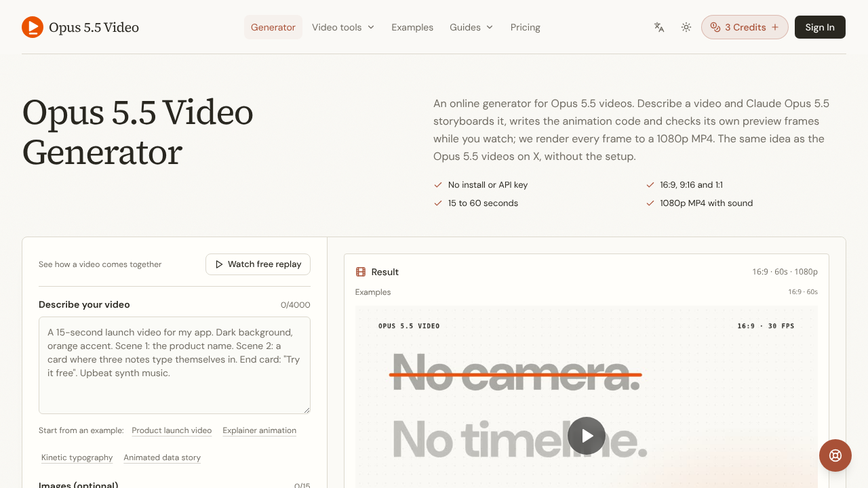Click the 'Opus 5.5 Video Generator' heading
The height and width of the screenshot is (488, 868).
[x=138, y=132]
